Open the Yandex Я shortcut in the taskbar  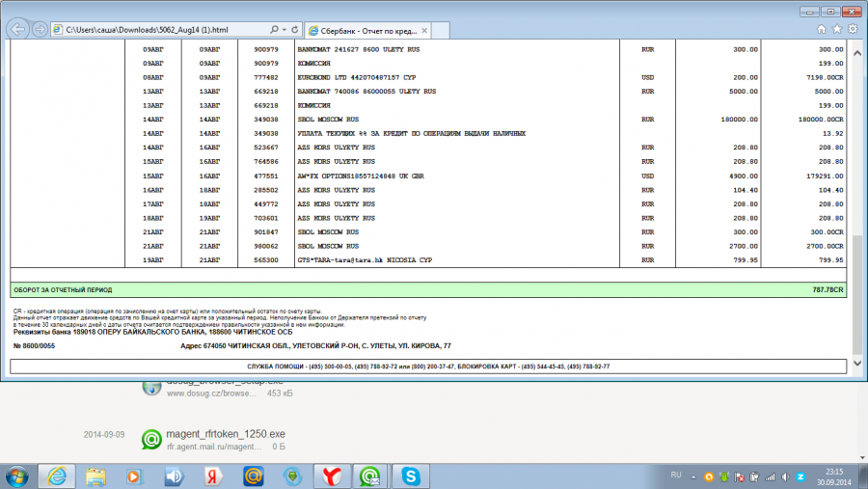213,476
